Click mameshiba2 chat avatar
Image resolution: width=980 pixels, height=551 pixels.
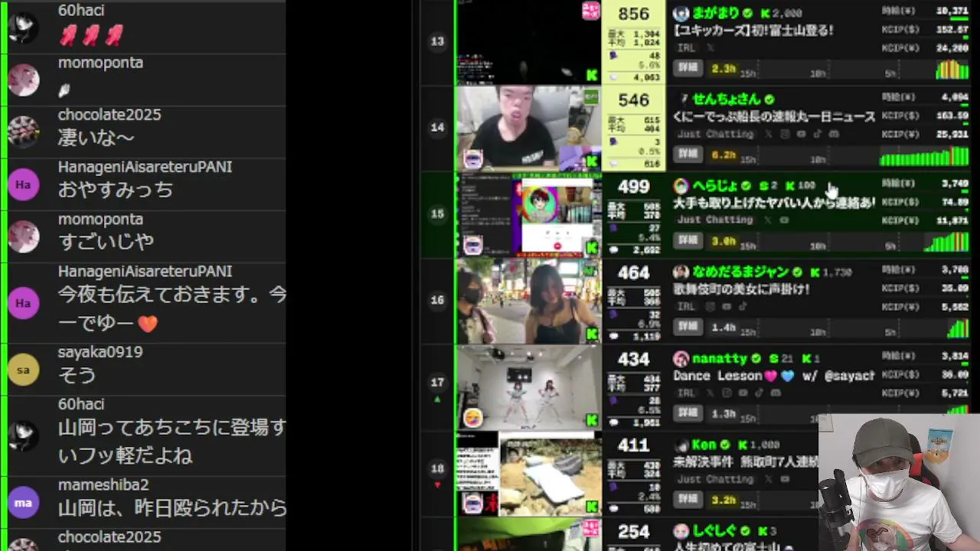(x=23, y=504)
